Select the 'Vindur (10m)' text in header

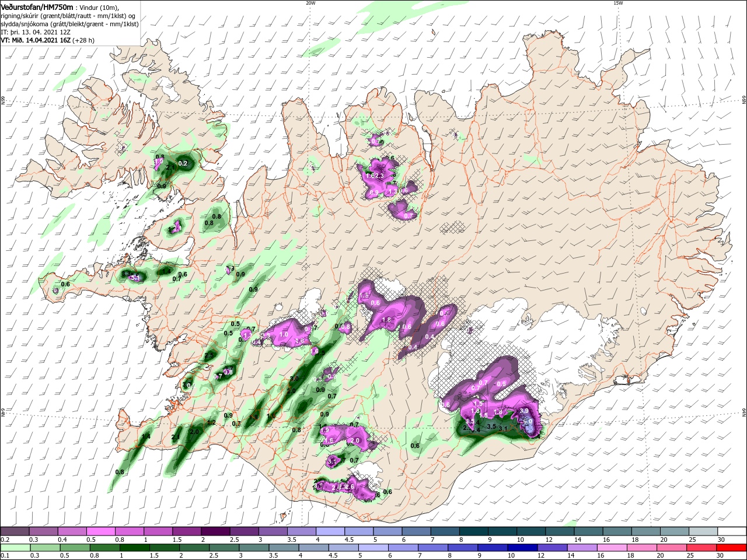point(99,7)
